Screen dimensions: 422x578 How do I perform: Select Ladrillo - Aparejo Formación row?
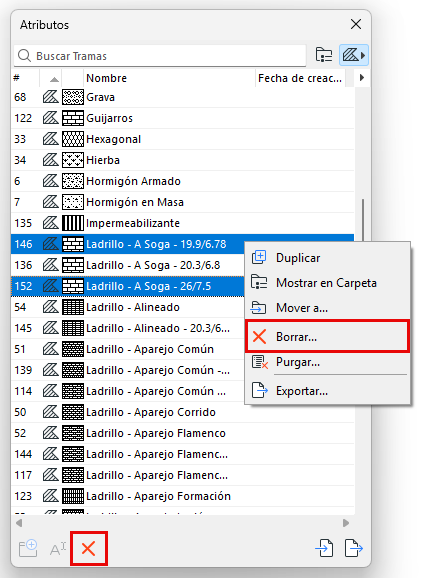pos(183,497)
